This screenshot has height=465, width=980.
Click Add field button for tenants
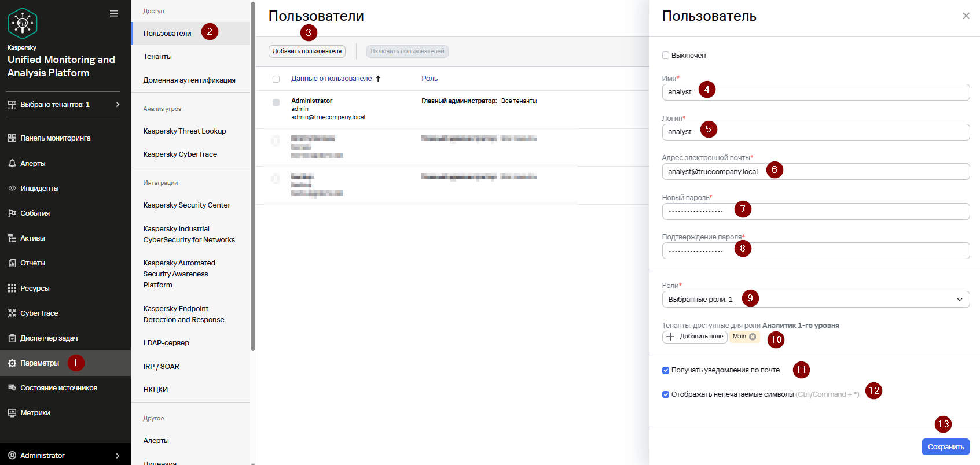[695, 337]
